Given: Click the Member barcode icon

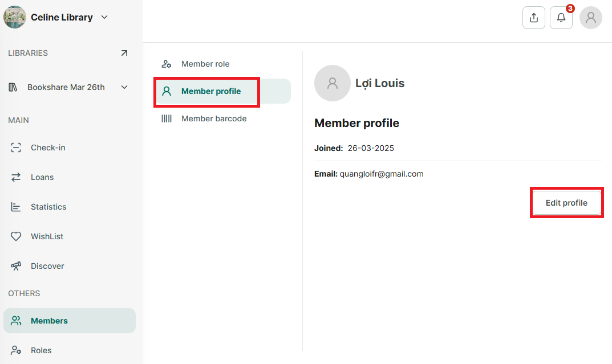Looking at the screenshot, I should point(167,118).
